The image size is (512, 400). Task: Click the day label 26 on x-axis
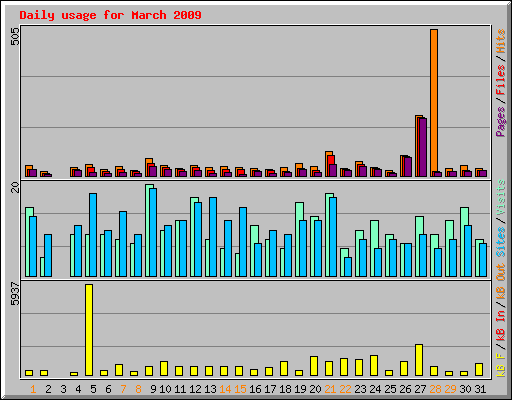pos(405,389)
